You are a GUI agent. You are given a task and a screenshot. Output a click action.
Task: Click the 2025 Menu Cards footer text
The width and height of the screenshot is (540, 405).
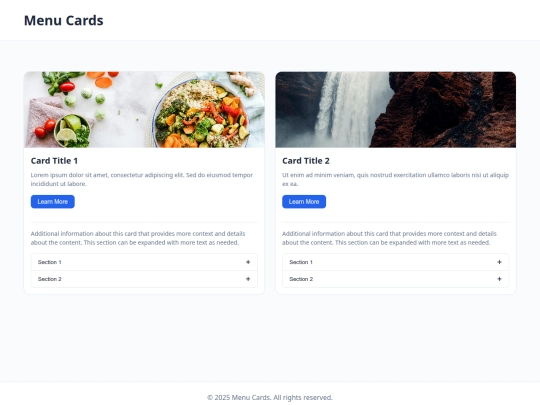(x=270, y=397)
